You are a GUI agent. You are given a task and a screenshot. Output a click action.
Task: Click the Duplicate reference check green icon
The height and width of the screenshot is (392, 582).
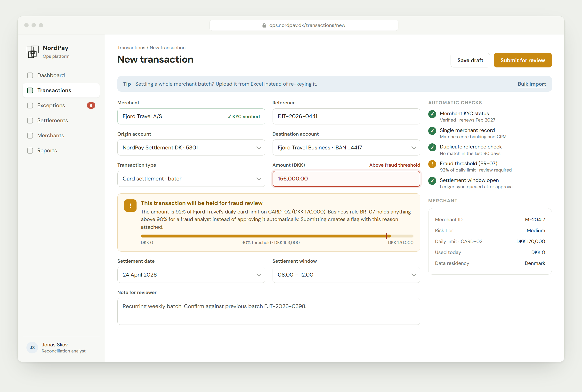point(432,147)
